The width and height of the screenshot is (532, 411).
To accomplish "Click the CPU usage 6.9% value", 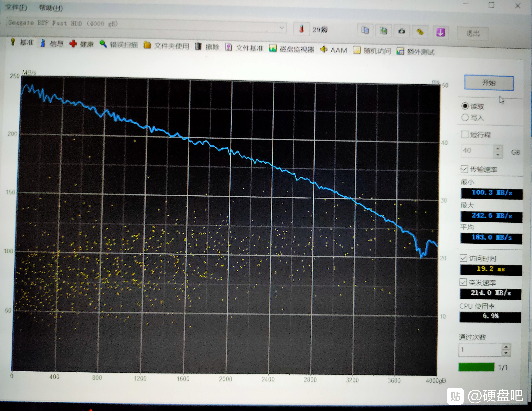I will [x=490, y=317].
